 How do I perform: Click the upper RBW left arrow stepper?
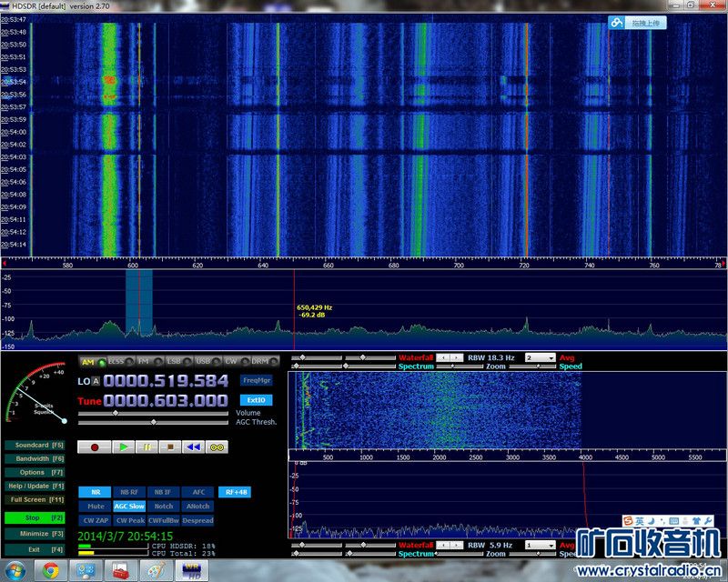(x=443, y=358)
